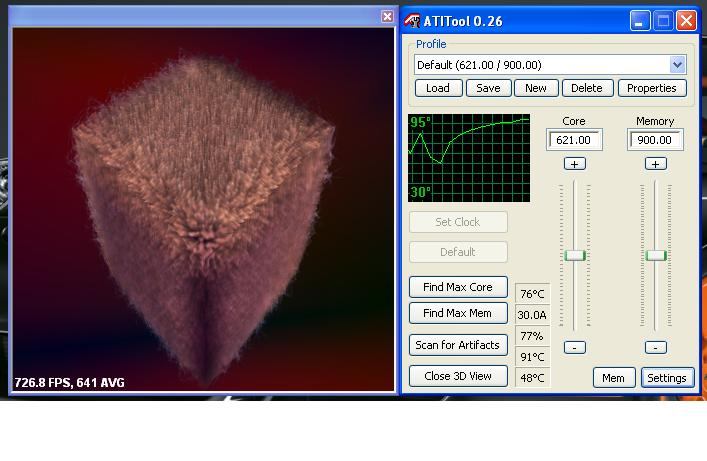Click the Find Max Core button
The width and height of the screenshot is (707, 461).
458,287
